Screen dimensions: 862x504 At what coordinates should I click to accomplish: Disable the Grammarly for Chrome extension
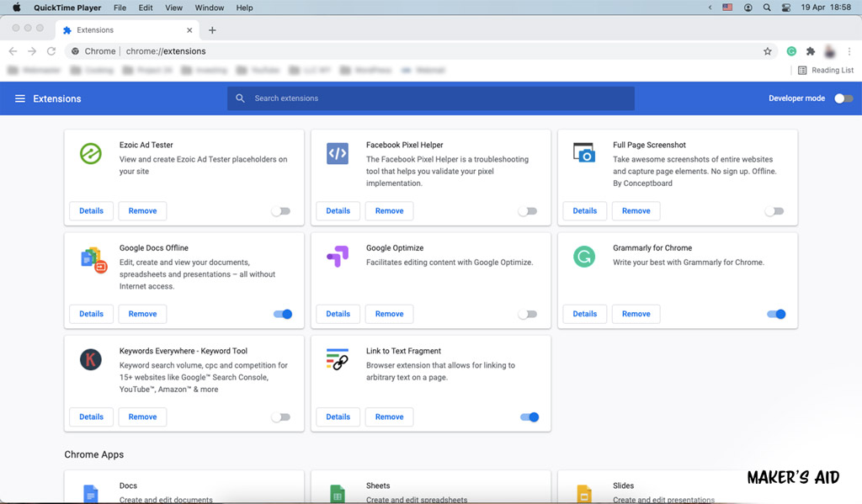(776, 314)
